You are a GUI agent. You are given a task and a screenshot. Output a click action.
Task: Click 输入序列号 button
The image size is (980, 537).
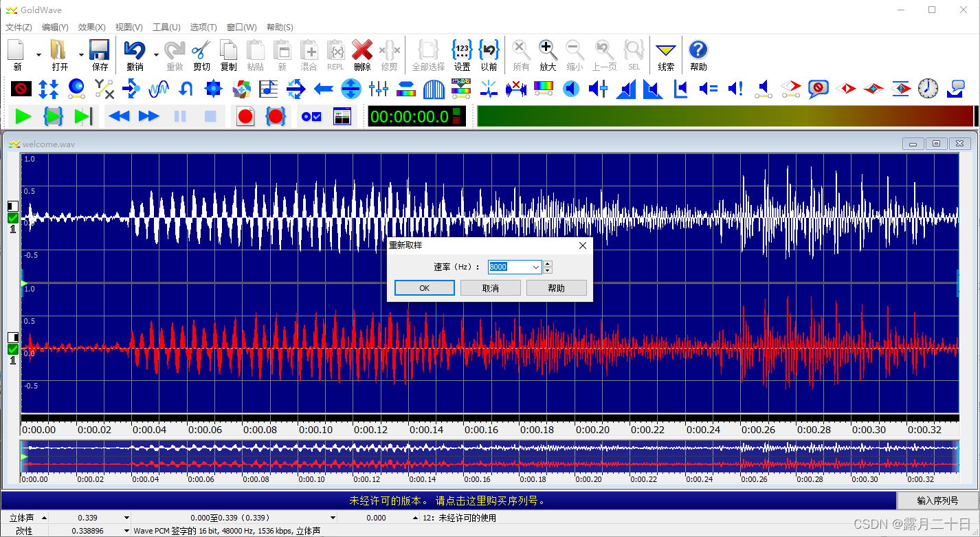coord(937,500)
